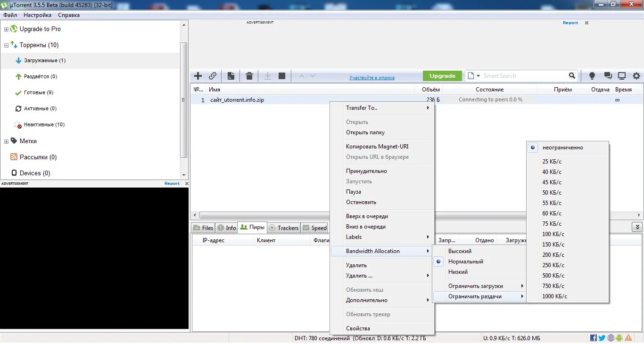Click the Add Torrent plus icon

click(198, 76)
